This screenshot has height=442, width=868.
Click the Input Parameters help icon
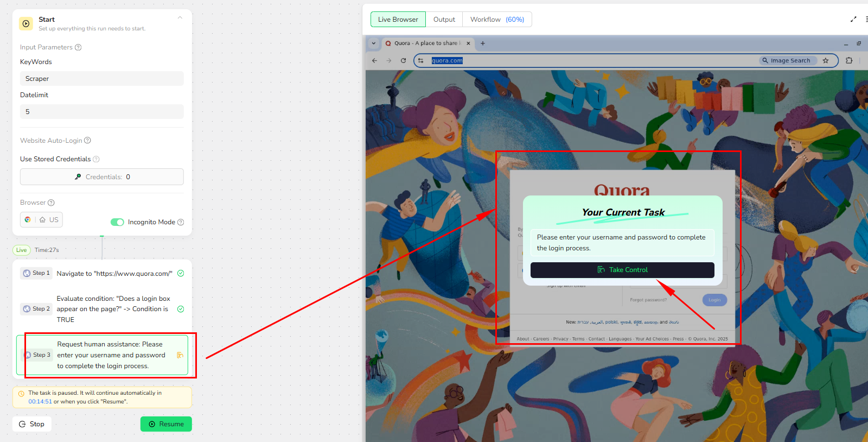78,47
